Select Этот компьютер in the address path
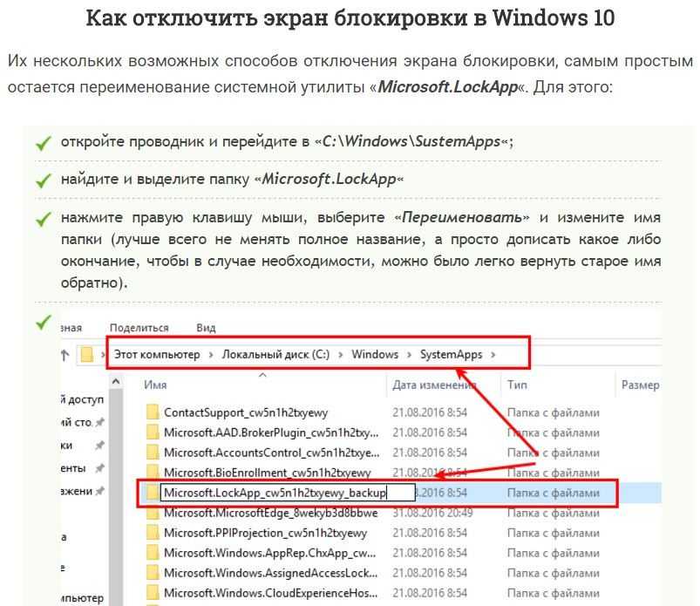 click(x=157, y=355)
